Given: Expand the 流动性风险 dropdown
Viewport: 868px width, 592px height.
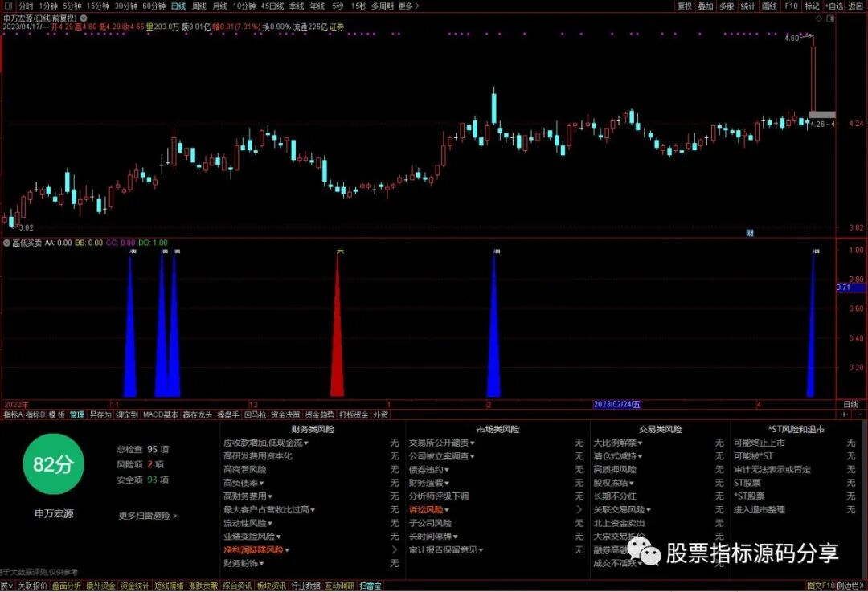Looking at the screenshot, I should pyautogui.click(x=269, y=523).
